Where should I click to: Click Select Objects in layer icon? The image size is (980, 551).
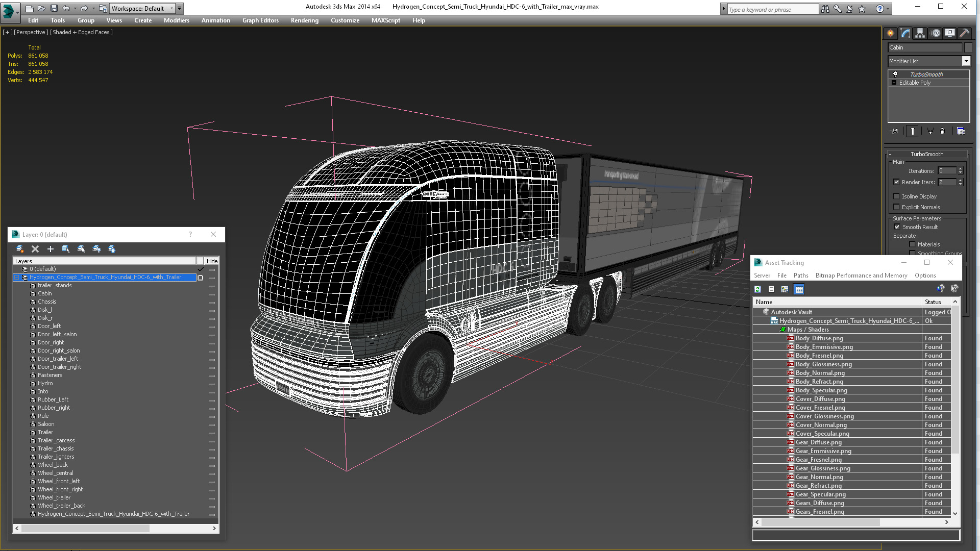click(66, 249)
